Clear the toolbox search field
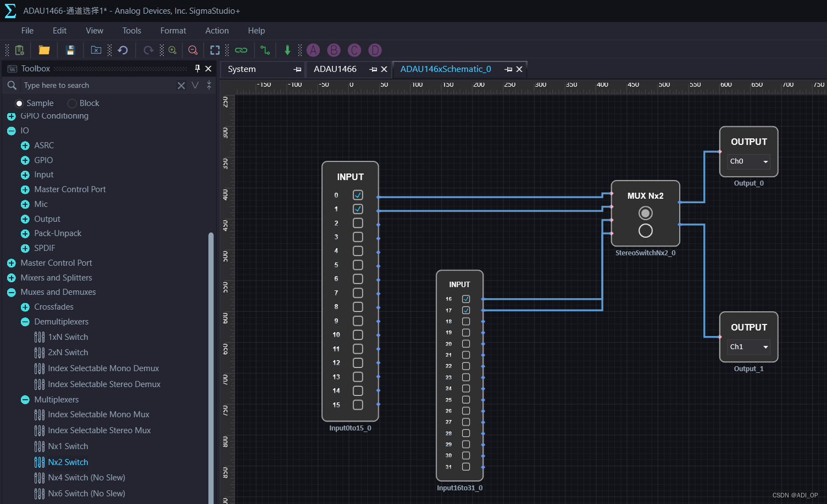The height and width of the screenshot is (504, 827). point(181,85)
